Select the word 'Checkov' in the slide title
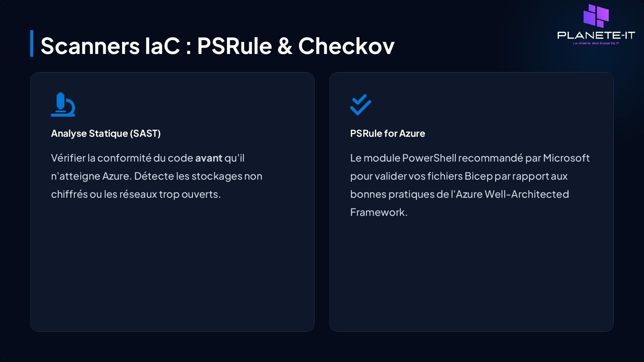Viewport: 644px width, 362px height. (x=346, y=46)
